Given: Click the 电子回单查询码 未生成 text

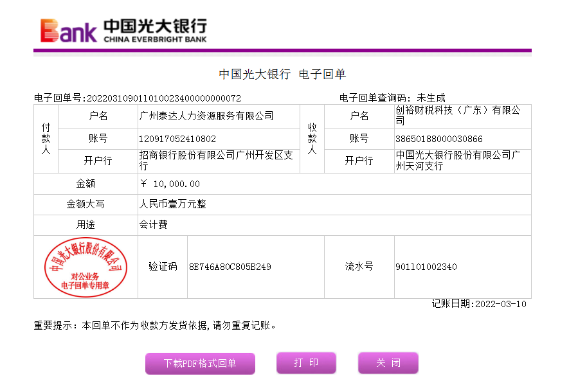Looking at the screenshot, I should [x=392, y=98].
